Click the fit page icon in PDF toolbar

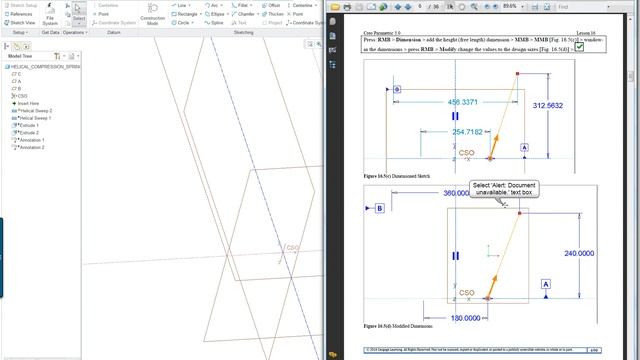[x=547, y=7]
